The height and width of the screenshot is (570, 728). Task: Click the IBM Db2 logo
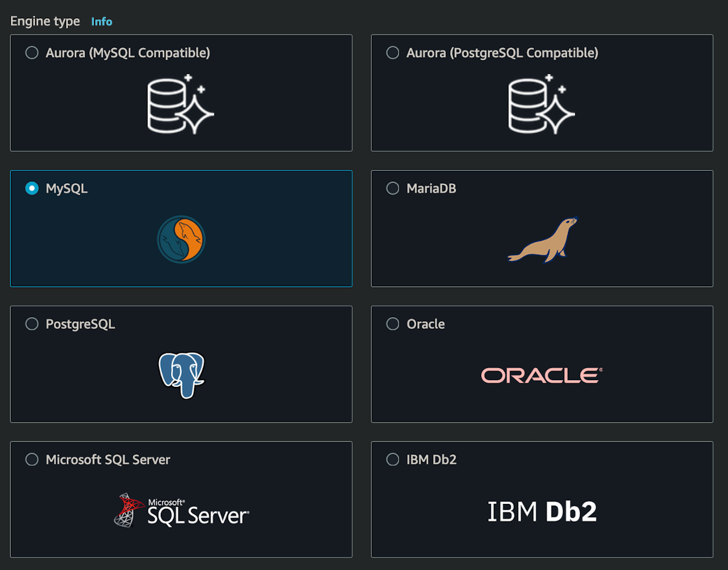(x=542, y=511)
